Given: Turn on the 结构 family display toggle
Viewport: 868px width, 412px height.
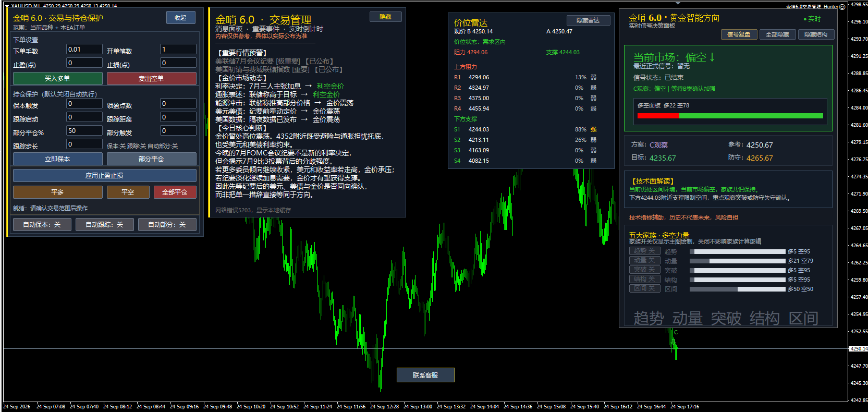Looking at the screenshot, I should click(644, 279).
